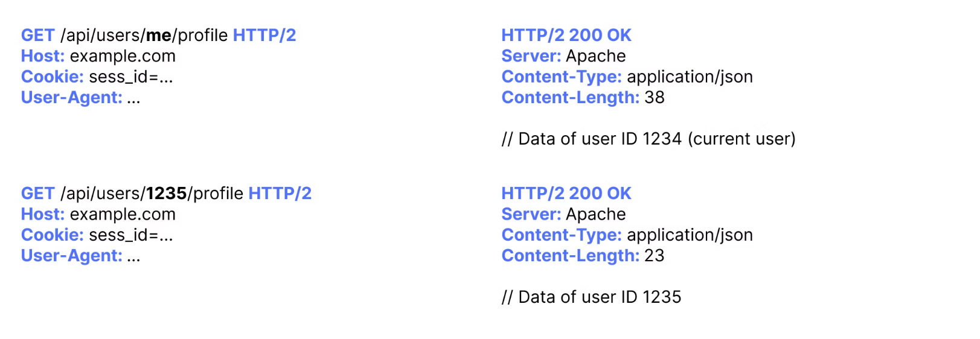The image size is (980, 339).
Task: Click the Host header in the second request
Action: (x=43, y=214)
